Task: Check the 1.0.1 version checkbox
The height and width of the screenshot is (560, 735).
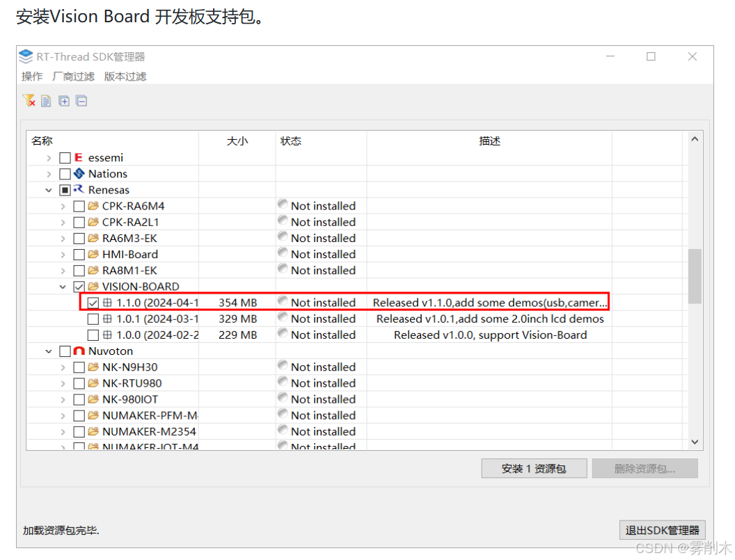Action: (93, 319)
